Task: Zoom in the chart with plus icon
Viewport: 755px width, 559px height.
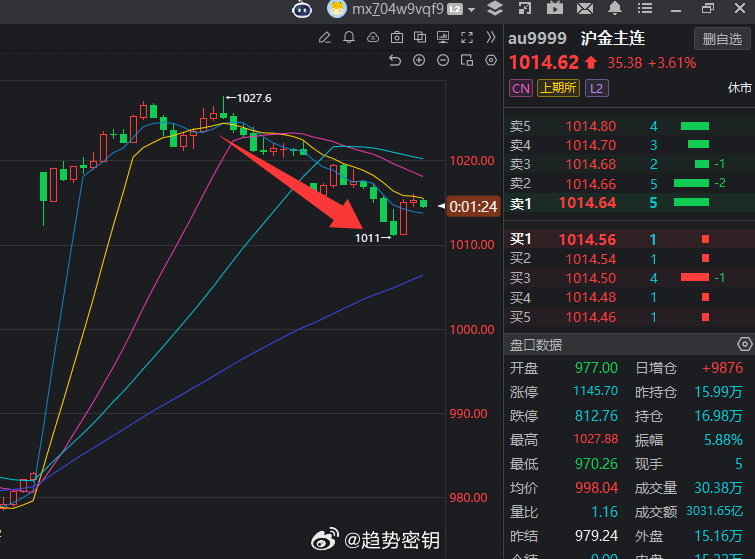Action: 419,60
